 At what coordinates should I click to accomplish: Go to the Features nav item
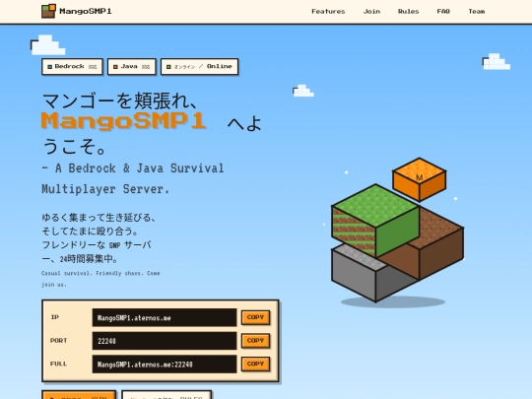(328, 12)
